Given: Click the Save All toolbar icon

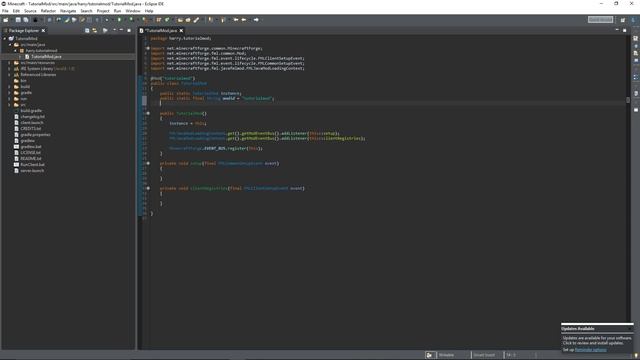Looking at the screenshot, I should click(26, 20).
